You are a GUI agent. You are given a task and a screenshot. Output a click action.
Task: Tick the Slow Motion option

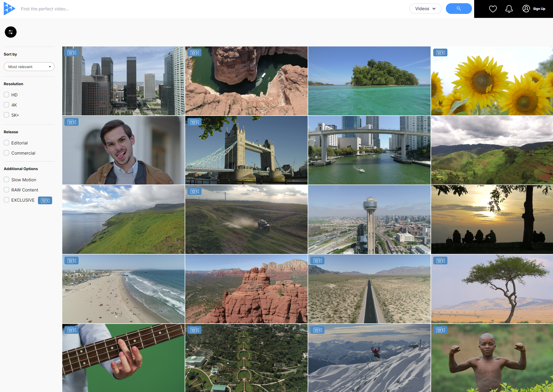[x=7, y=179]
